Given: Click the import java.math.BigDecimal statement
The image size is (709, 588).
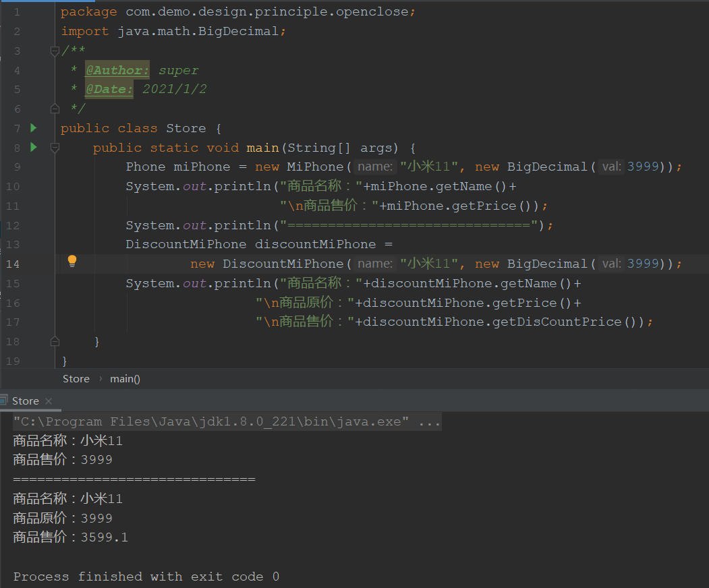Looking at the screenshot, I should (173, 31).
